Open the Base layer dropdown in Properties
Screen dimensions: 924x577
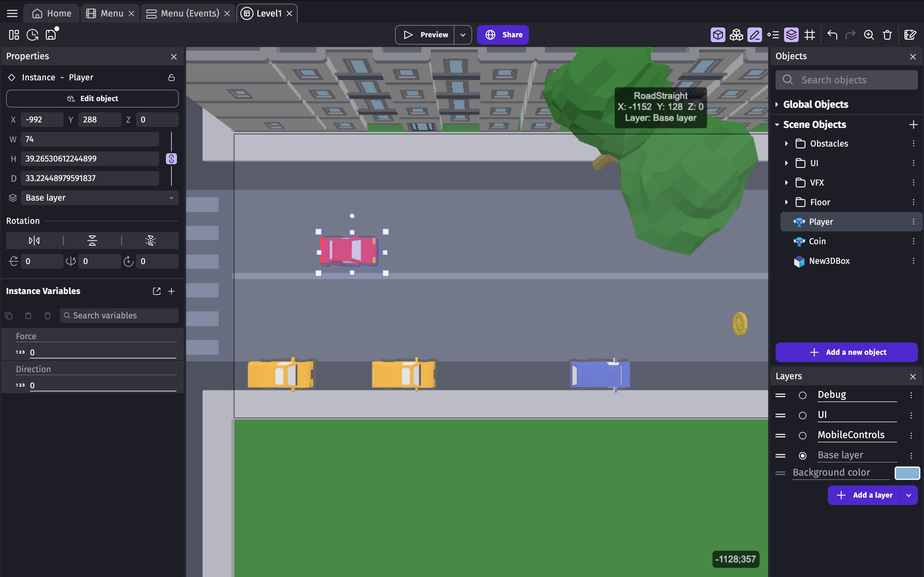(x=99, y=198)
